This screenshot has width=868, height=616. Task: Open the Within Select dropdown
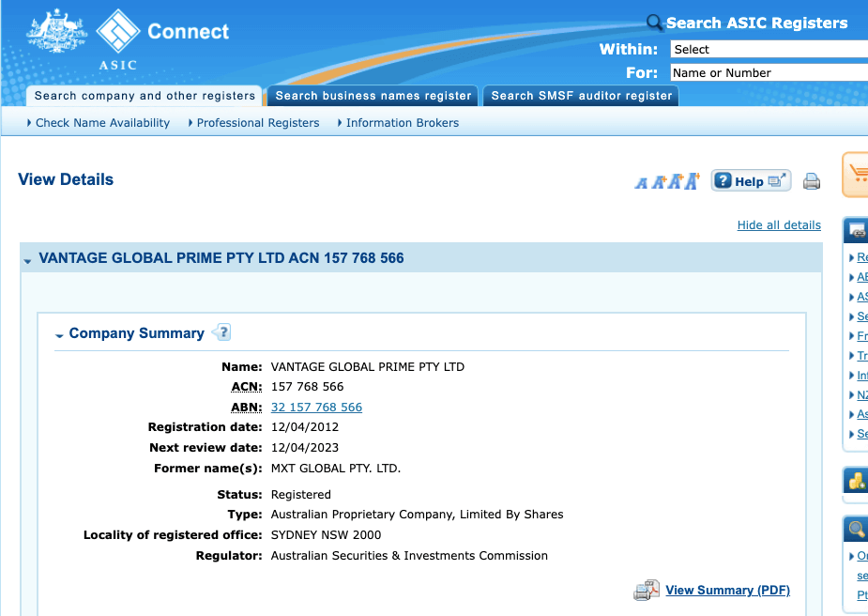point(769,50)
